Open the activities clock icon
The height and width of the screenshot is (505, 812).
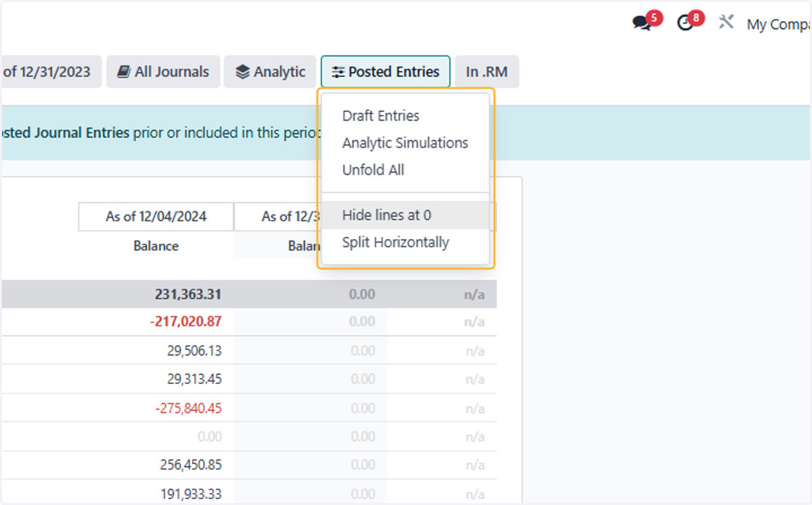[685, 23]
